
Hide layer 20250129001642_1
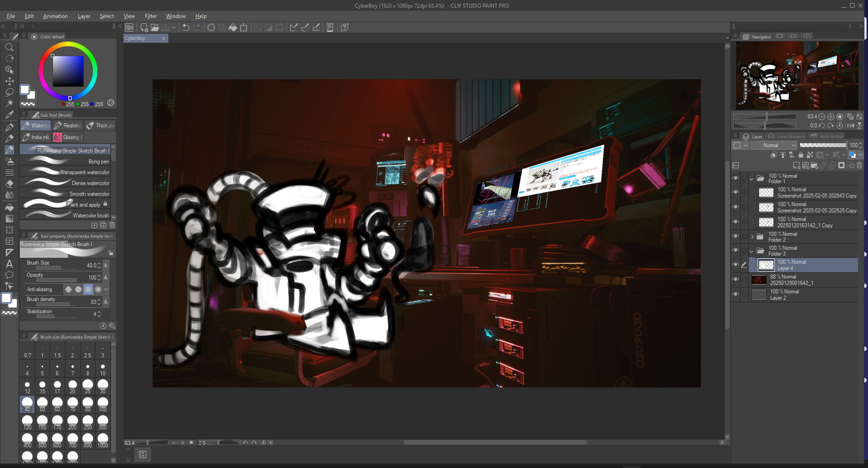(736, 279)
